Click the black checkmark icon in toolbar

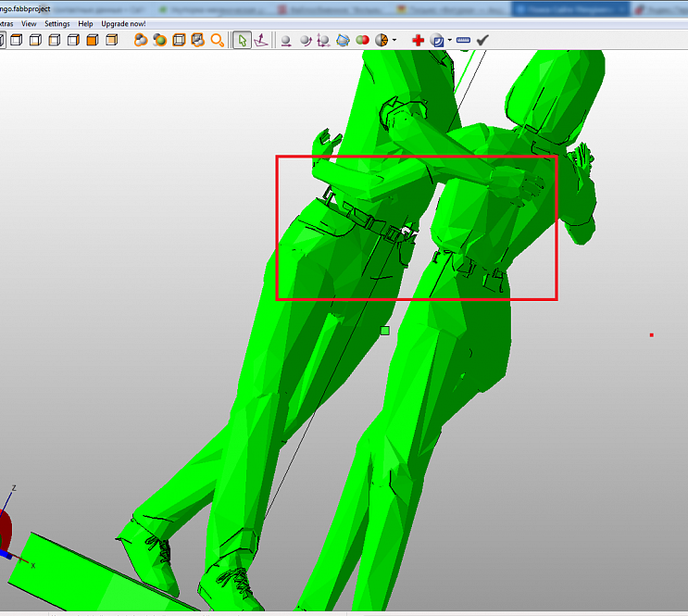pyautogui.click(x=482, y=41)
